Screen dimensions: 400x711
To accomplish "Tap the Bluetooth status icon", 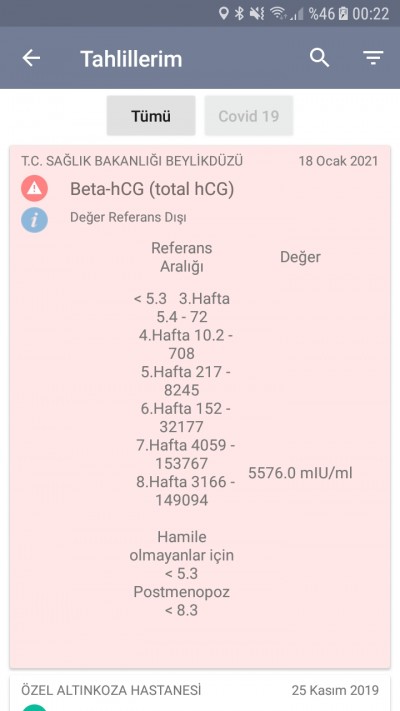I will [x=239, y=13].
